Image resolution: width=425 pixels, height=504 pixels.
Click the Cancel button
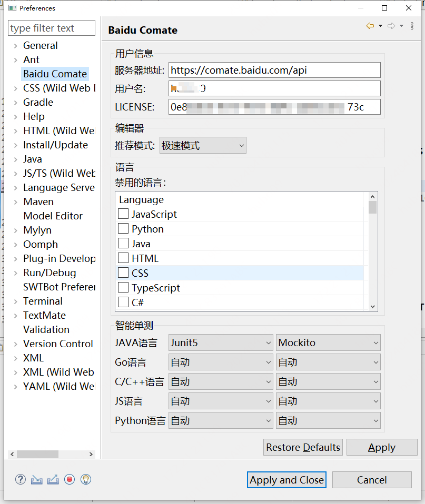coord(372,480)
